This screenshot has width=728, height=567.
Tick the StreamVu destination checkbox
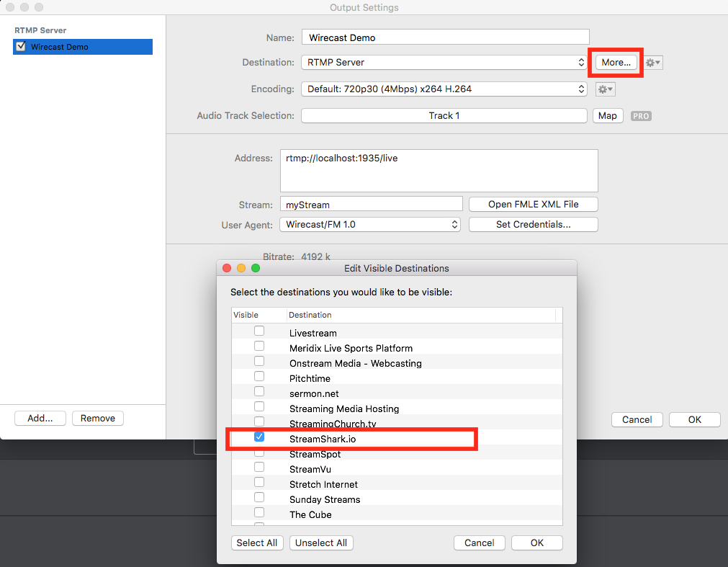(259, 467)
